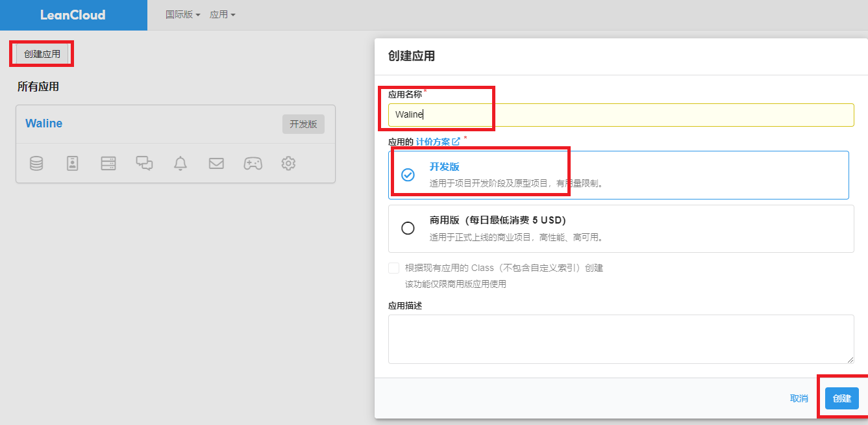Click the envelope SMS icon

click(216, 163)
